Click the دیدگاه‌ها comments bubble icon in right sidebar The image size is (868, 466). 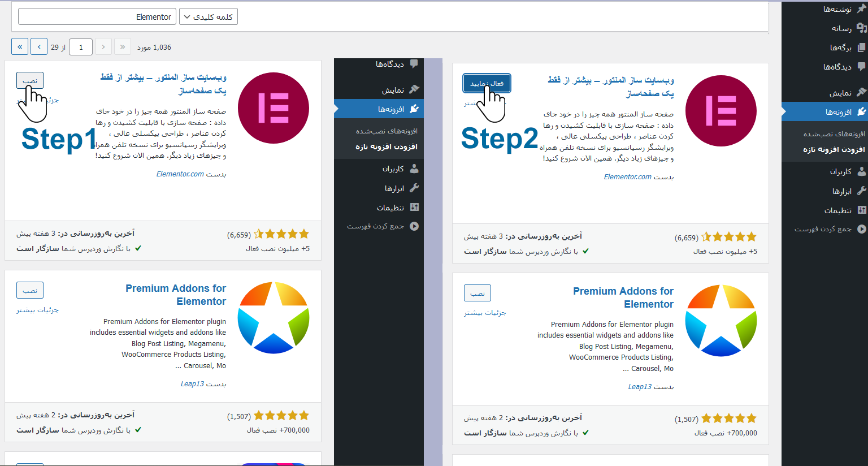(x=861, y=67)
